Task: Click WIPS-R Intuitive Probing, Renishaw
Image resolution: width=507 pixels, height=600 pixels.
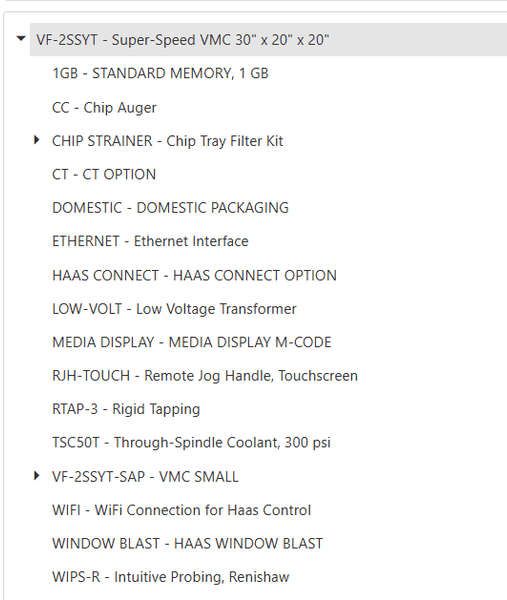Action: point(171,577)
